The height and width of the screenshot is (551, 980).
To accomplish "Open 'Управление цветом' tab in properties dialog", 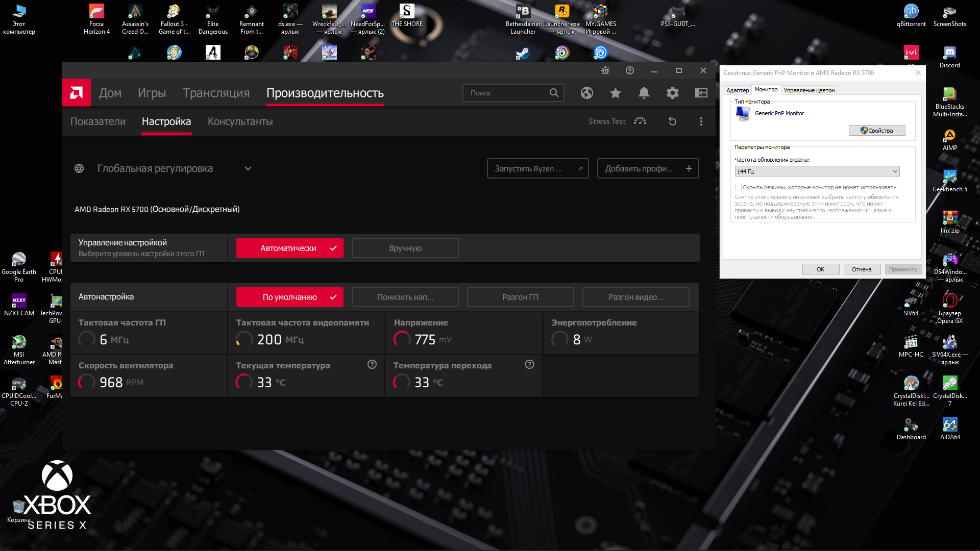I will [x=809, y=90].
